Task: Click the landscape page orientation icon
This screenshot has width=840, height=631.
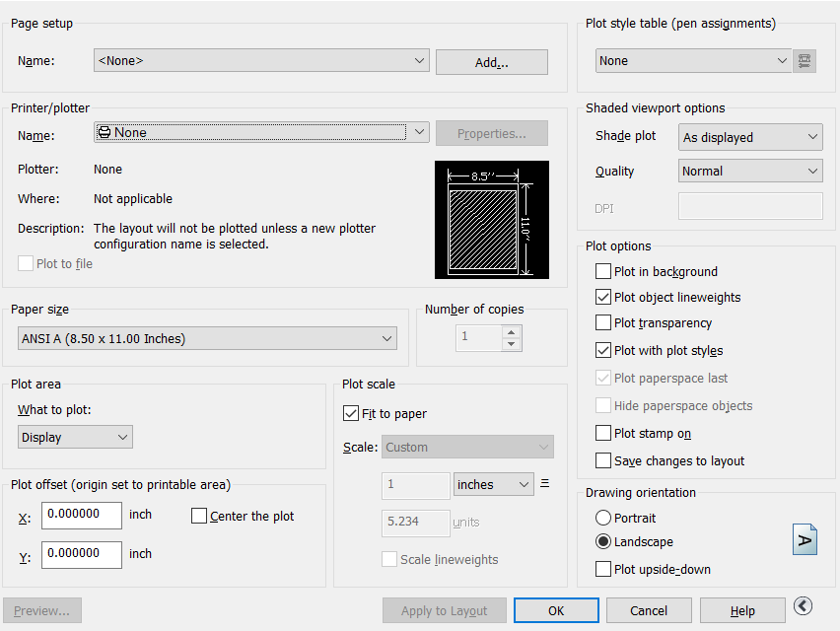Action: coord(805,539)
